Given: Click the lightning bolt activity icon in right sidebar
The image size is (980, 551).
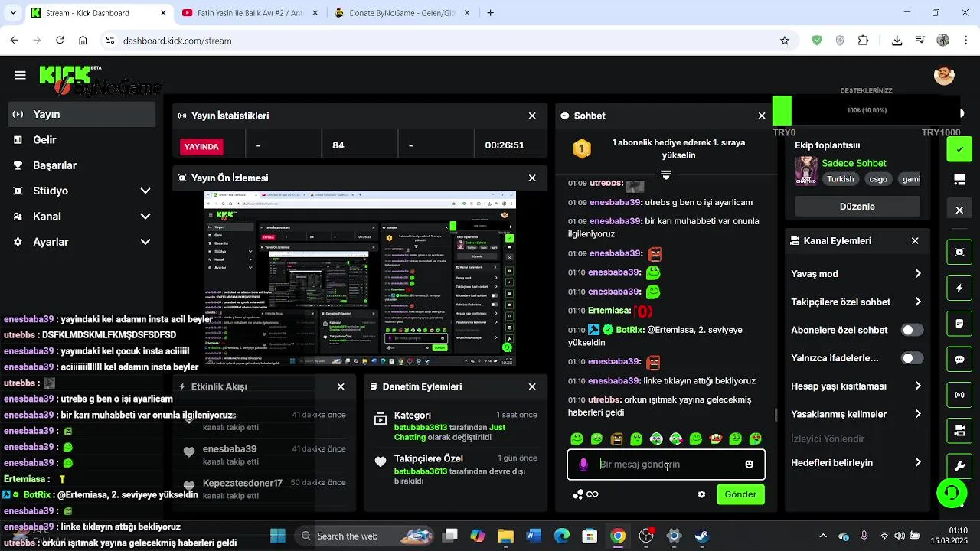Looking at the screenshot, I should [959, 288].
